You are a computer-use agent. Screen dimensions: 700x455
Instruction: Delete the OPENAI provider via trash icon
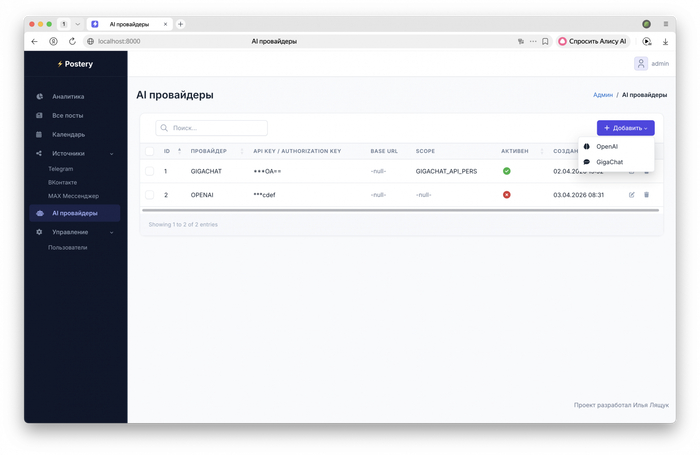[x=646, y=195]
